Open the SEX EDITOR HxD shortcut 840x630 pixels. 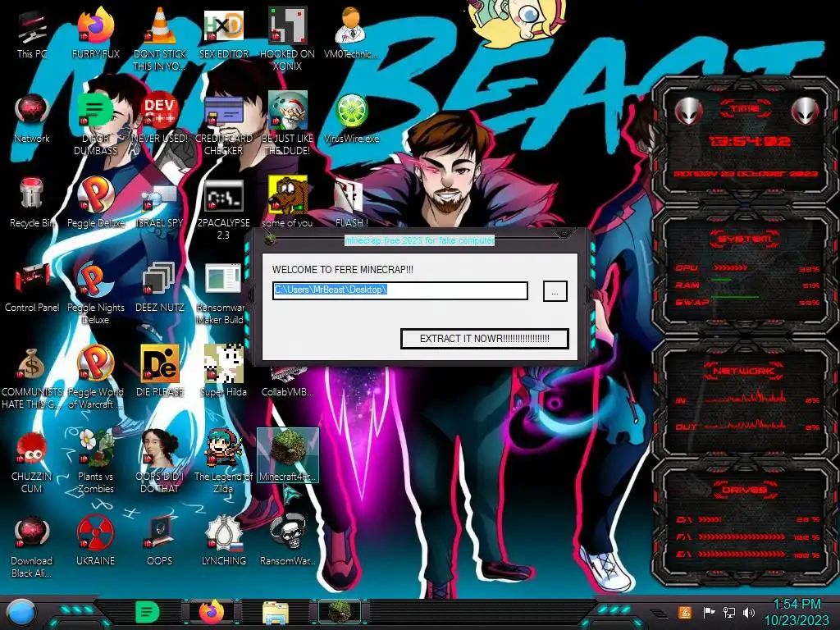point(224,34)
